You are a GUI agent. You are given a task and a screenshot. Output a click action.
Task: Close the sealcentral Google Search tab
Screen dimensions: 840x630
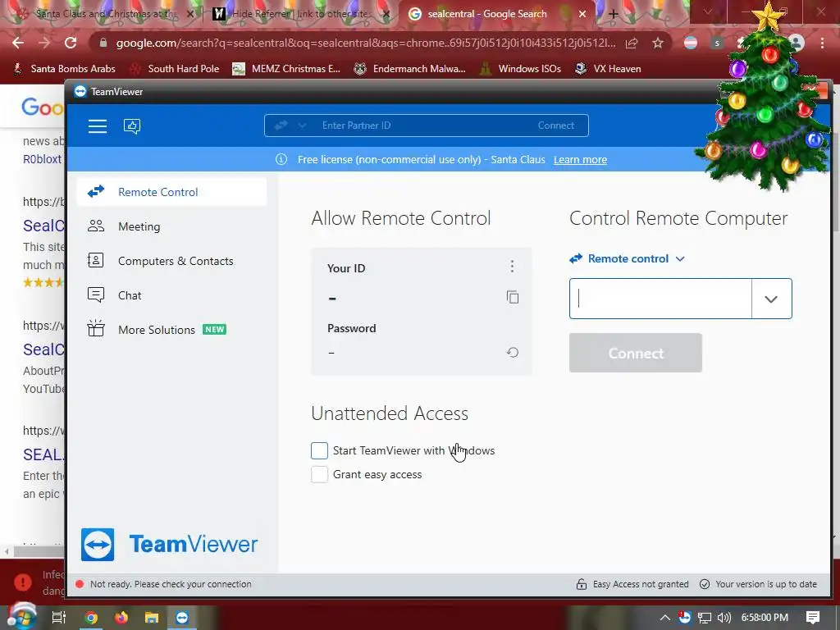coord(582,15)
